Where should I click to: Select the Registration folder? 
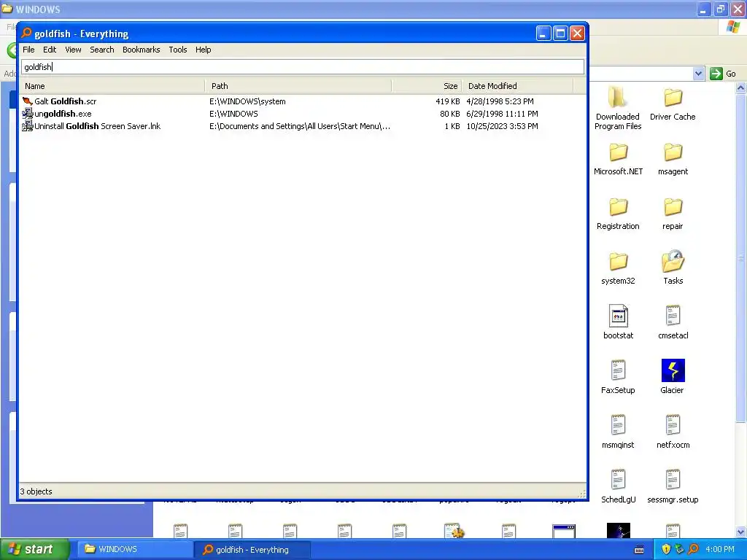(618, 214)
